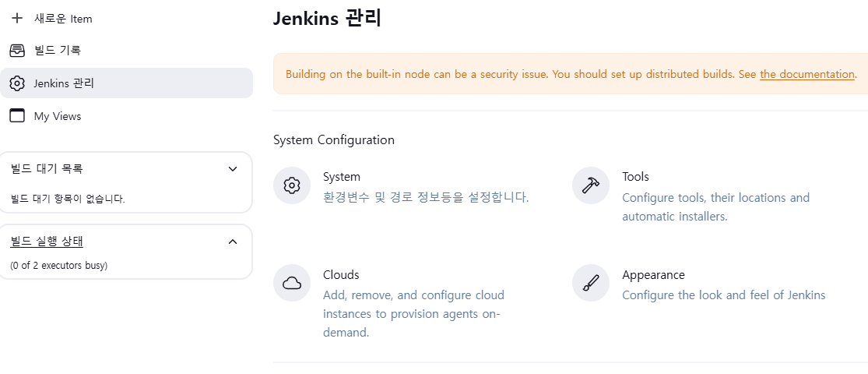The width and height of the screenshot is (868, 374).
Task: Click the plus icon beside 새로운 Item
Action: 17,18
